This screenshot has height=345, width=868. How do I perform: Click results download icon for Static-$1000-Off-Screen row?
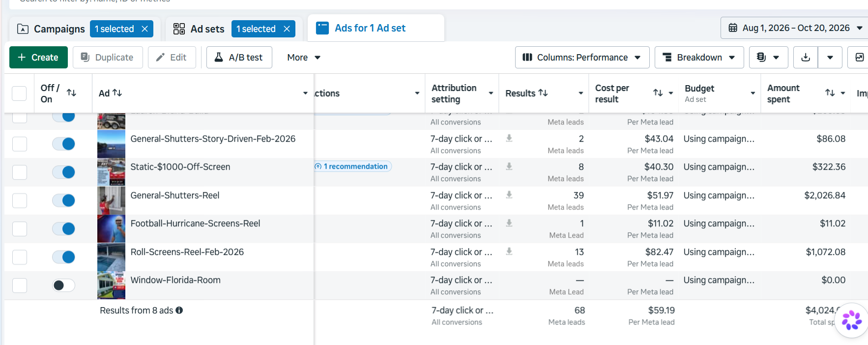(x=509, y=166)
